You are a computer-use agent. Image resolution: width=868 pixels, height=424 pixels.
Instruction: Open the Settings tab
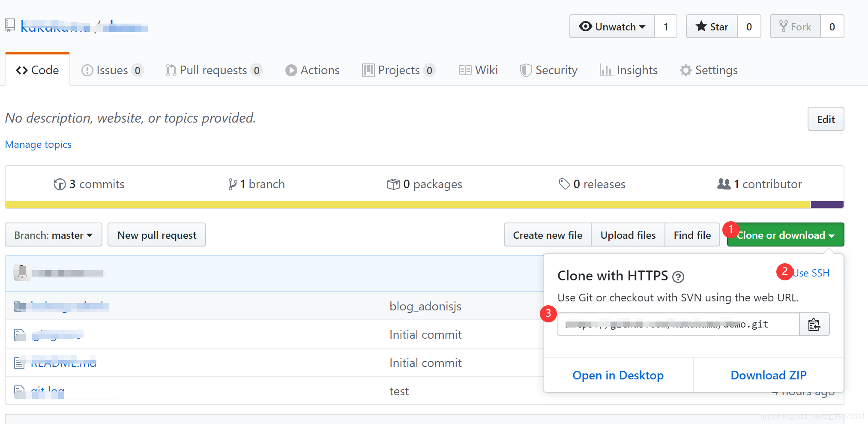click(x=709, y=70)
